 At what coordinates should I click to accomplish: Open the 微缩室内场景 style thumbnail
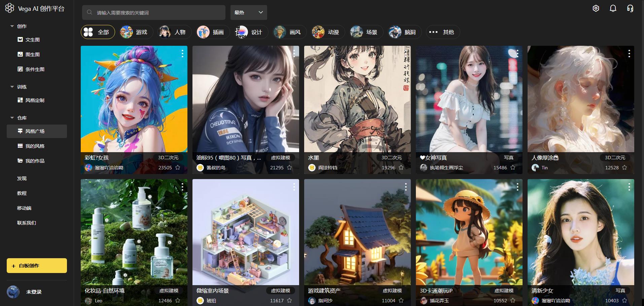246,232
